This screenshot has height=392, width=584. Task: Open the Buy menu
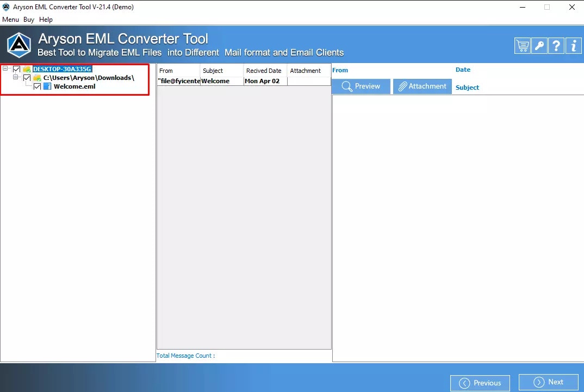click(x=29, y=20)
